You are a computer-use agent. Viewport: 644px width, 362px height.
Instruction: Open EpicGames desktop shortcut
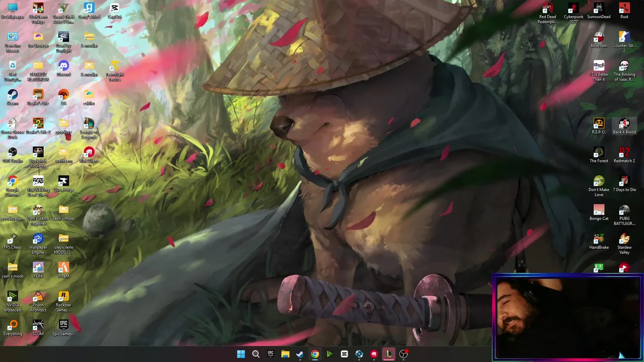pyautogui.click(x=63, y=328)
